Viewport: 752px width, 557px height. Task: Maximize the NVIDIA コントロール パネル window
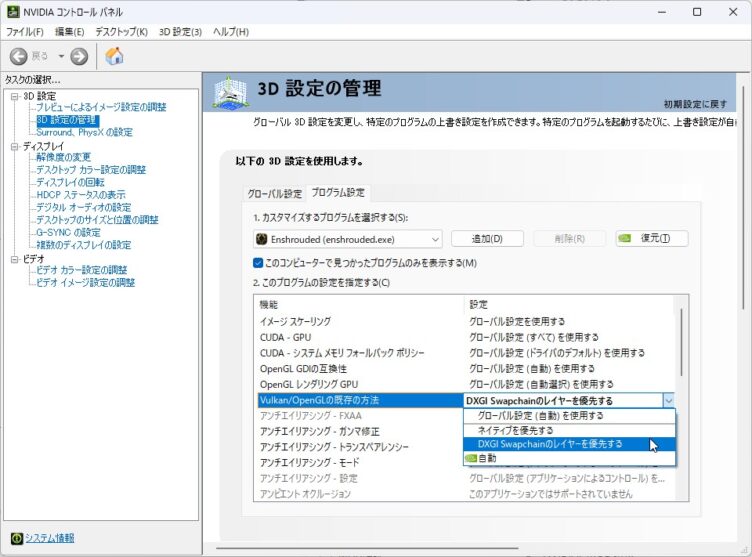[x=697, y=12]
